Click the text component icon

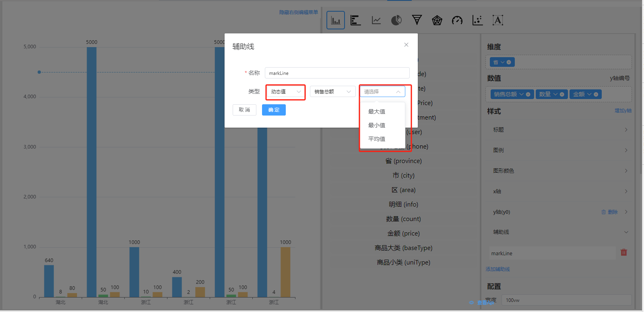(x=498, y=20)
